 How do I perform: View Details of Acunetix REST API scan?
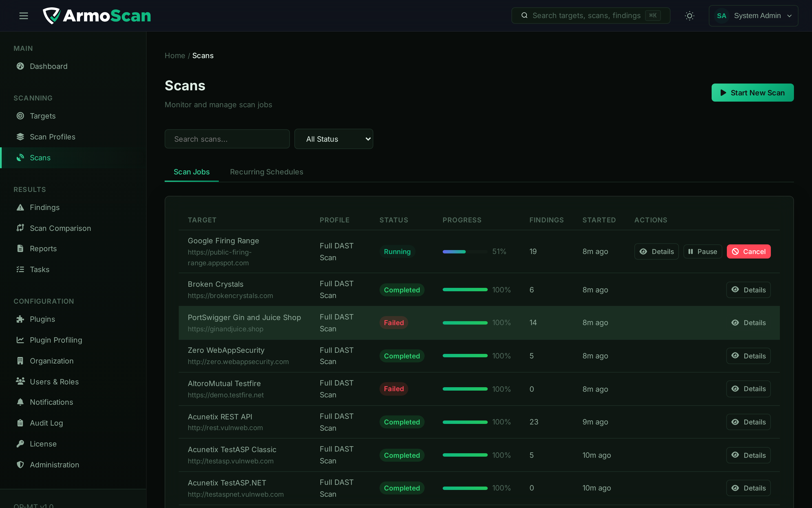(x=748, y=422)
